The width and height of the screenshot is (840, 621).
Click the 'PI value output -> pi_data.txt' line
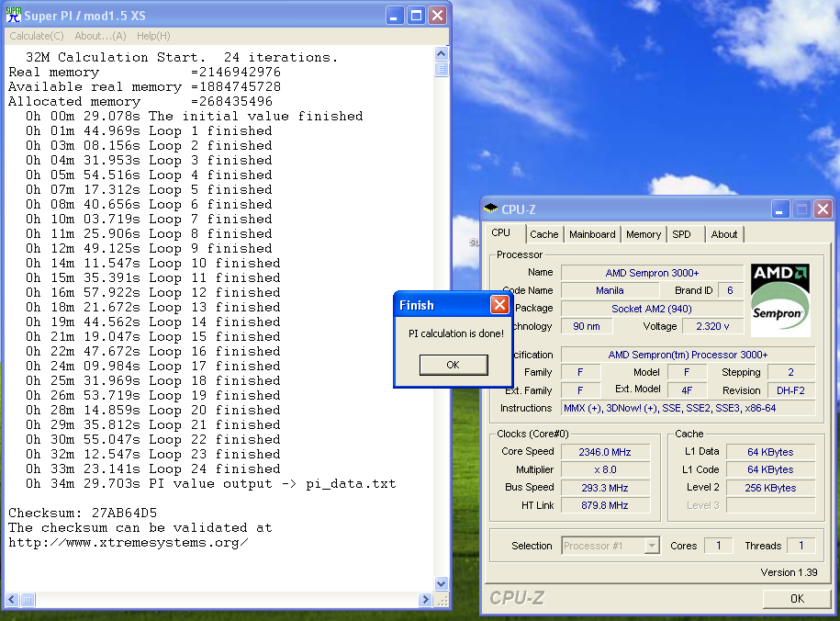210,483
